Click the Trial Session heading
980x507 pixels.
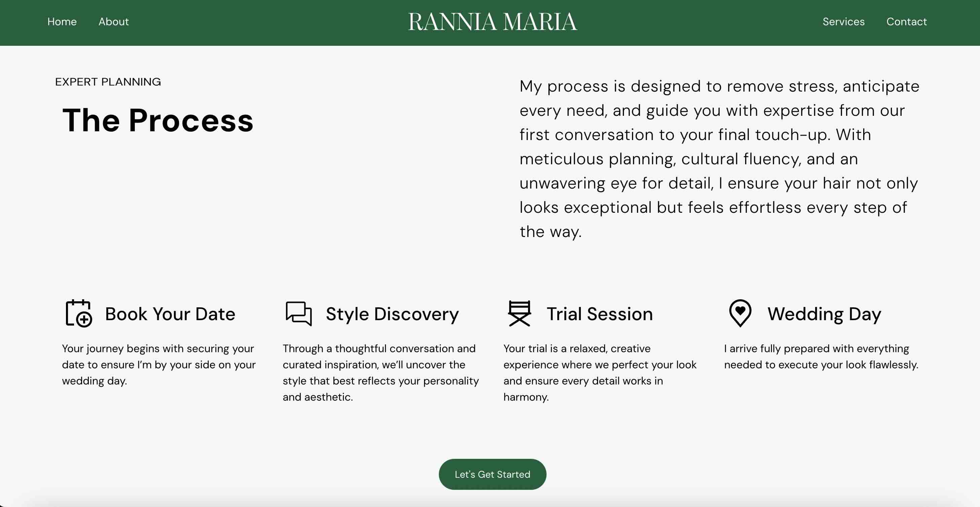click(x=600, y=314)
